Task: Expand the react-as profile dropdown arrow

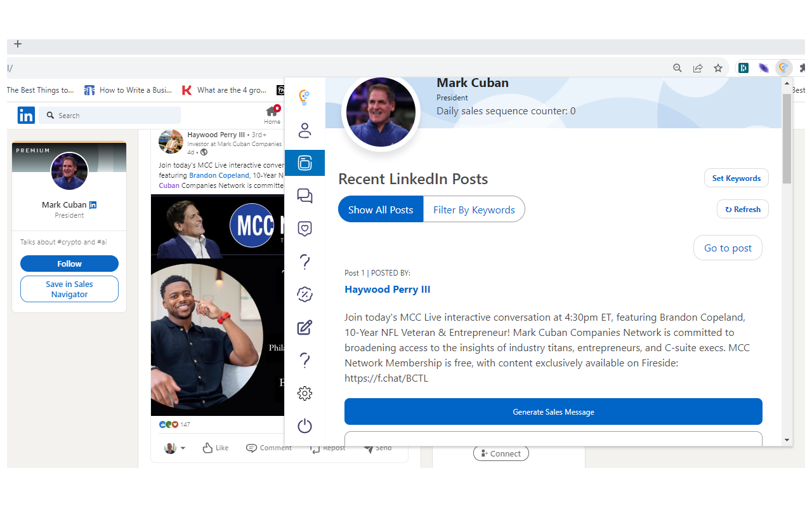Action: (183, 448)
